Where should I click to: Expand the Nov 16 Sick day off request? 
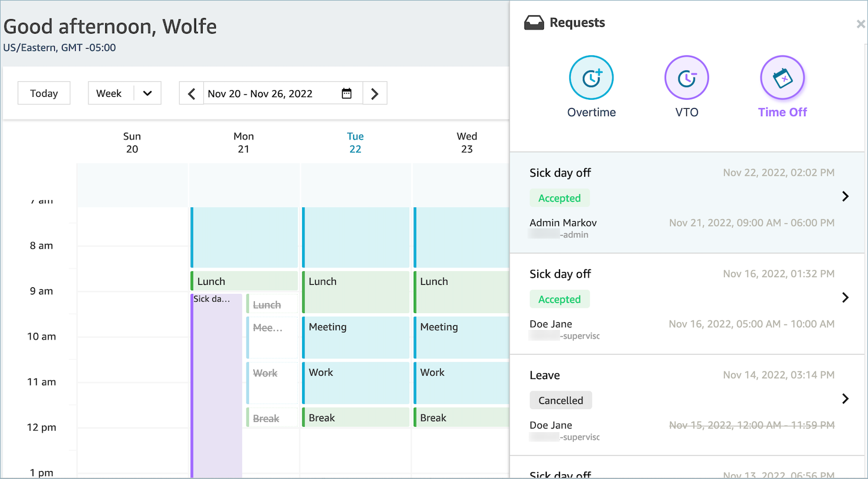coord(845,297)
